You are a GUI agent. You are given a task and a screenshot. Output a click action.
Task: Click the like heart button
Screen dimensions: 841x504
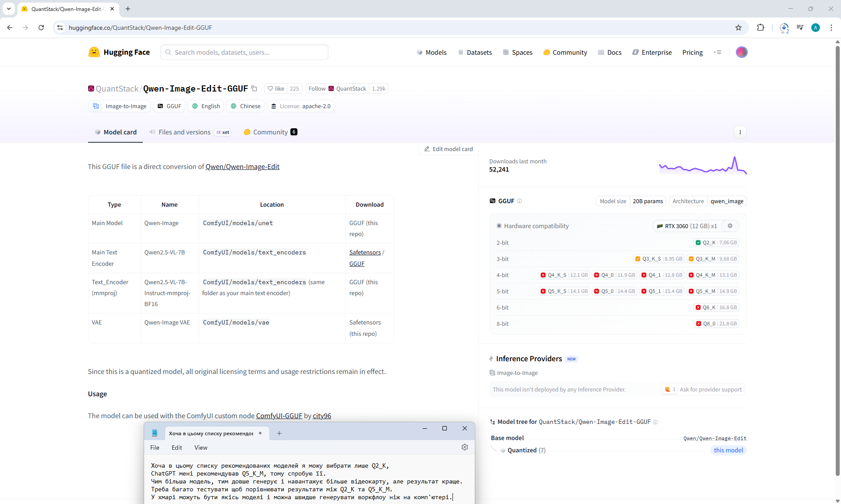pos(276,88)
